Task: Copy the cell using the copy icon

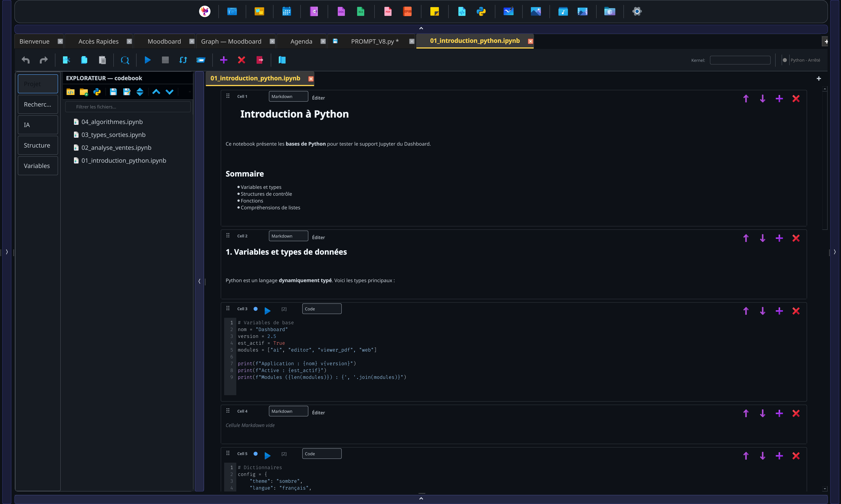Action: 84,60
